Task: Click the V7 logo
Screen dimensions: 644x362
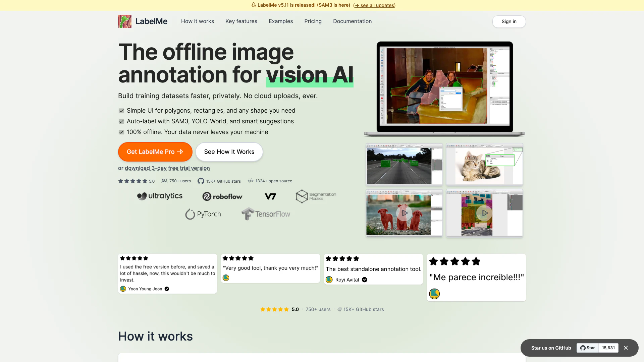Action: click(x=270, y=196)
